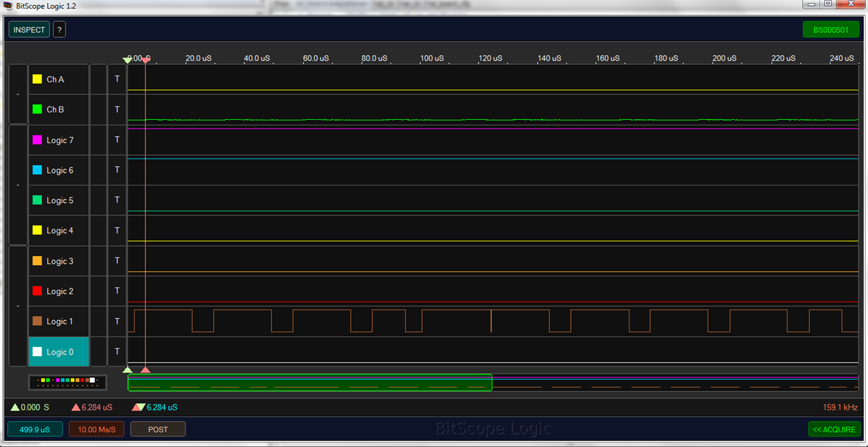
Task: Select the Logic 5 channel label
Action: pyautogui.click(x=59, y=200)
